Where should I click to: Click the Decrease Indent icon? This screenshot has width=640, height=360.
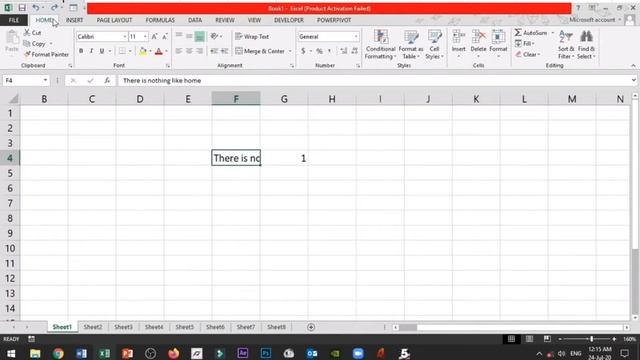tap(214, 51)
